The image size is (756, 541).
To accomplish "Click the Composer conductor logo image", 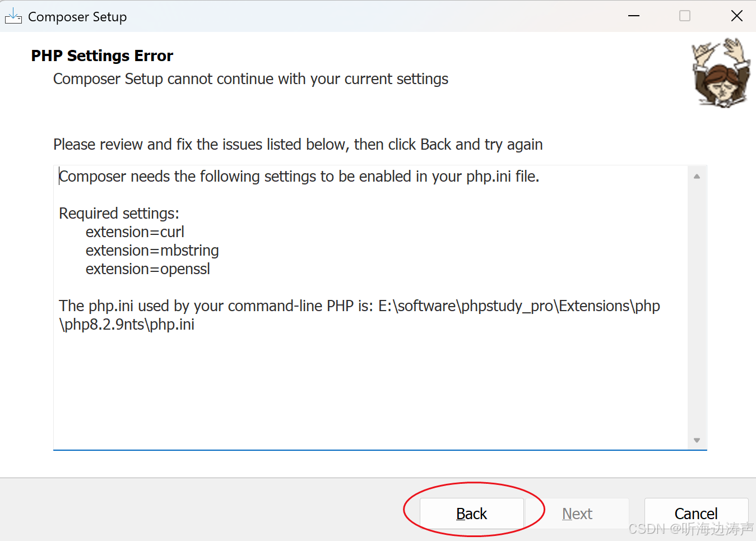I will pos(721,72).
